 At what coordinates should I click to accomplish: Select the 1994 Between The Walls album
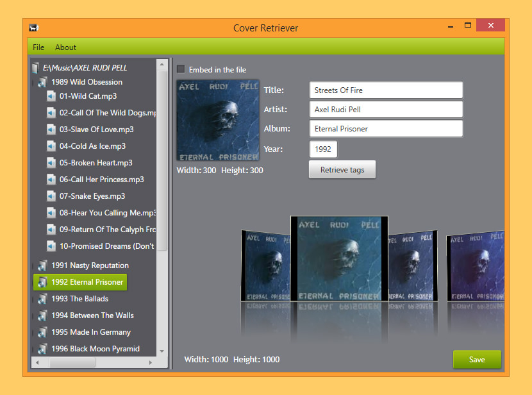click(93, 315)
